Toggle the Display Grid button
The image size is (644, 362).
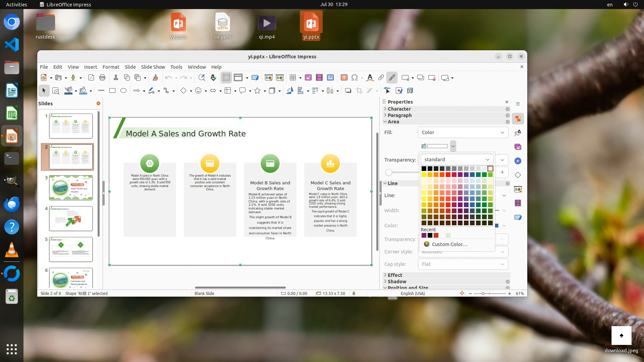[226, 78]
